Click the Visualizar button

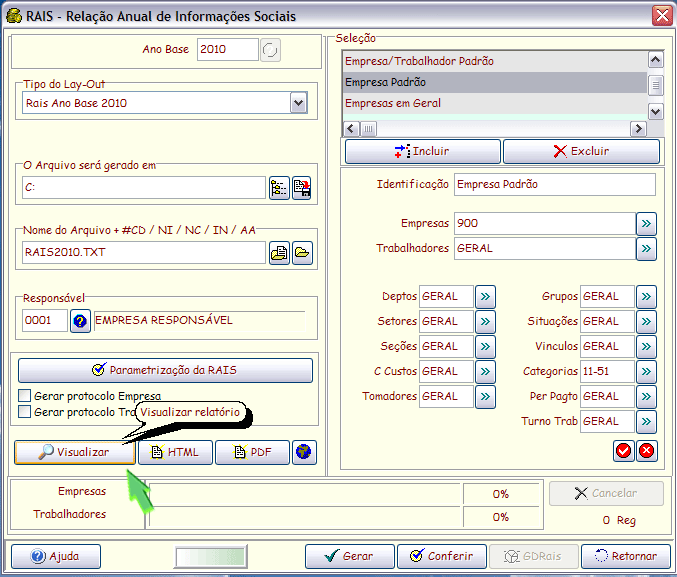pos(75,452)
